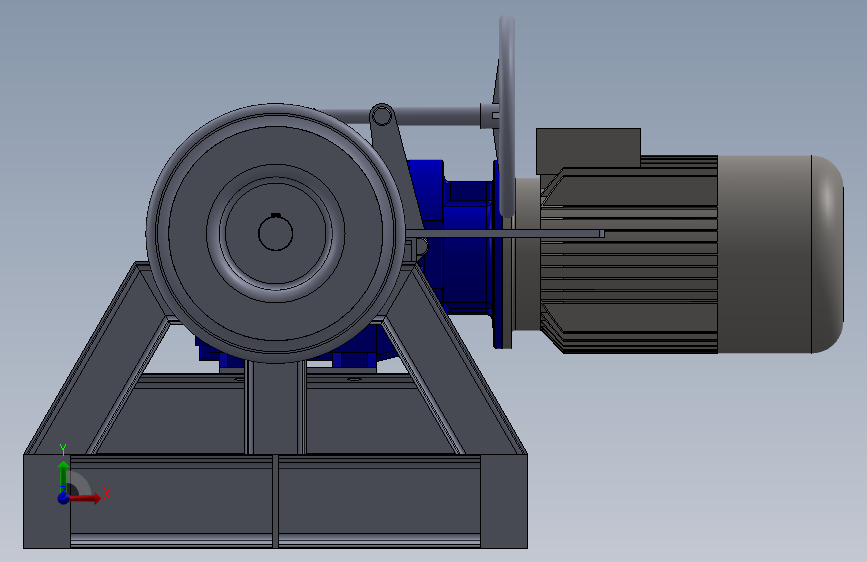The image size is (867, 562).
Task: Select the finned motor housing body
Action: point(629,254)
